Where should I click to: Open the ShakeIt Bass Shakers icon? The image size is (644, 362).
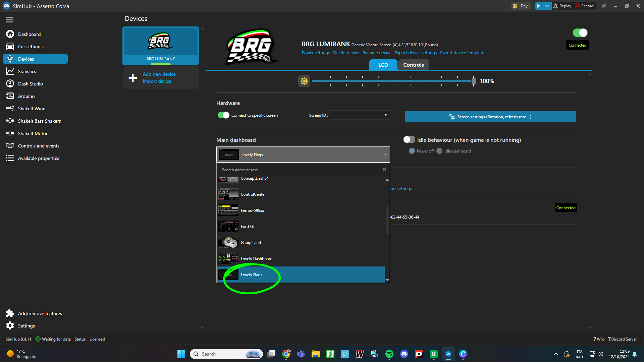[x=10, y=121]
